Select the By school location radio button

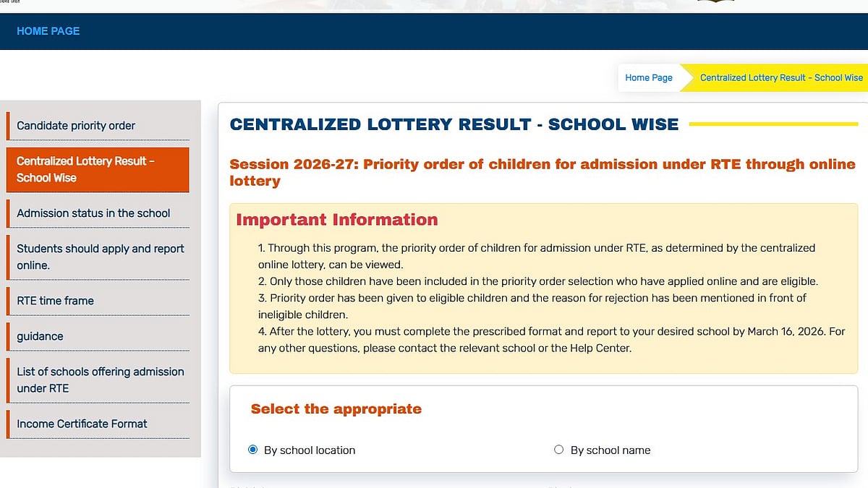252,449
